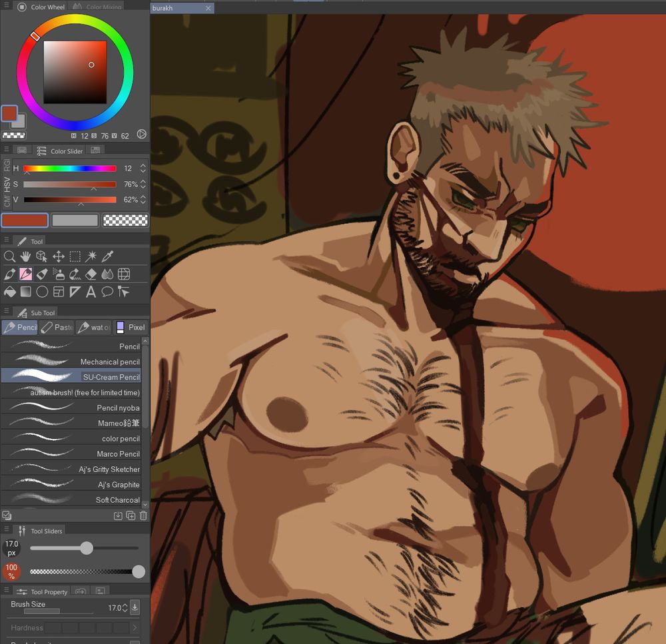Select the Airbrush spray tool
The image size is (666, 644).
point(58,274)
